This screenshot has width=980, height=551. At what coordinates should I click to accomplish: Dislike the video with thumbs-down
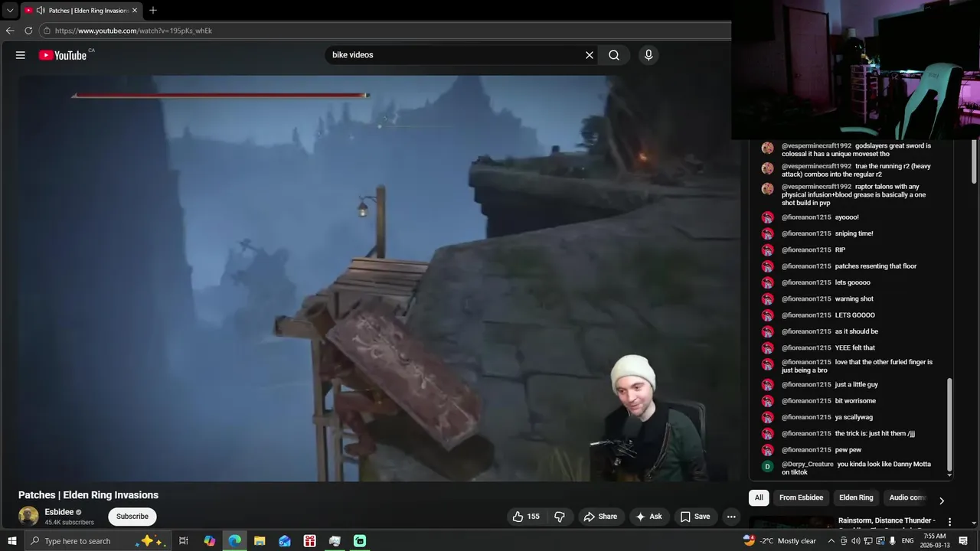[560, 517]
